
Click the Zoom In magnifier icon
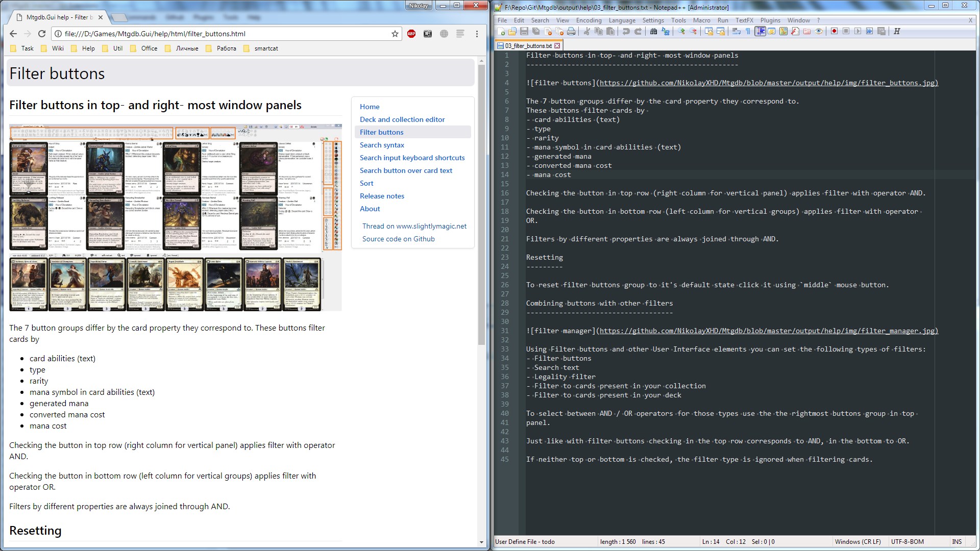[x=681, y=31]
